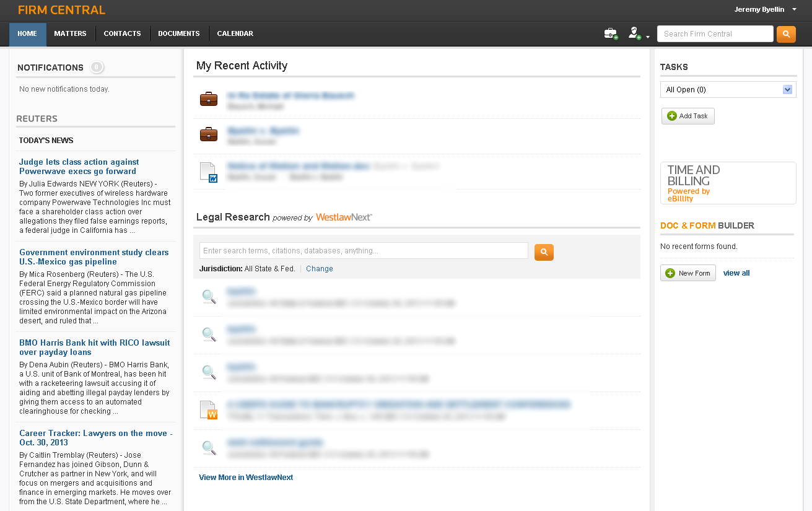Open the HOME tab
Image resolution: width=812 pixels, height=511 pixels.
pos(27,34)
